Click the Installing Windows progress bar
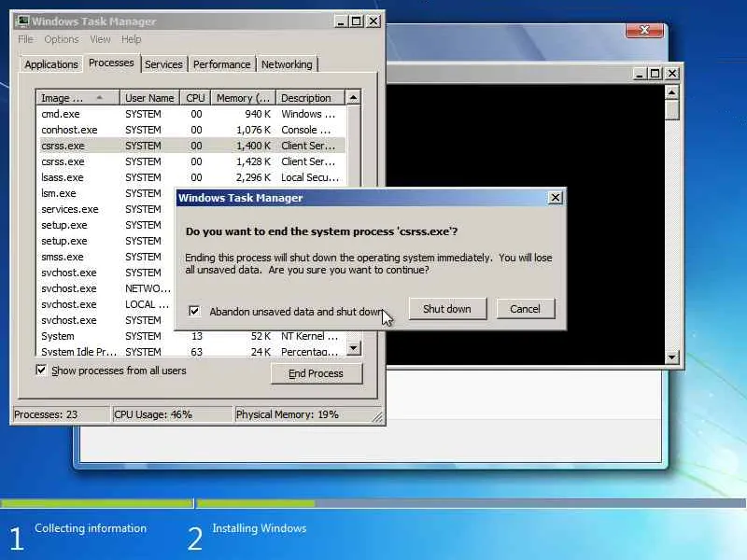Viewport: 747px width, 560px height. pyautogui.click(x=471, y=503)
